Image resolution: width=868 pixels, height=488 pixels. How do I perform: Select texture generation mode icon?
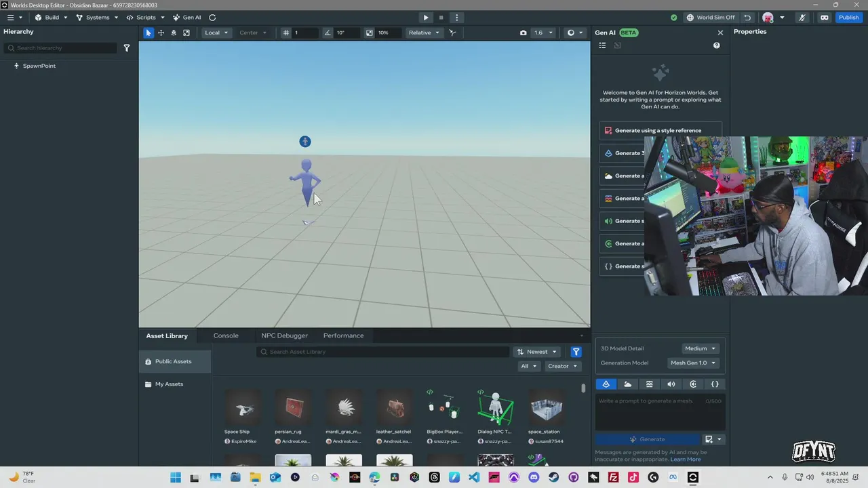[x=650, y=384]
